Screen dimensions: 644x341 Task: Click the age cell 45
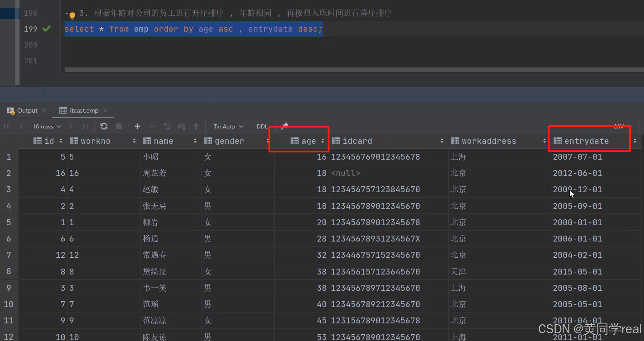coord(302,321)
